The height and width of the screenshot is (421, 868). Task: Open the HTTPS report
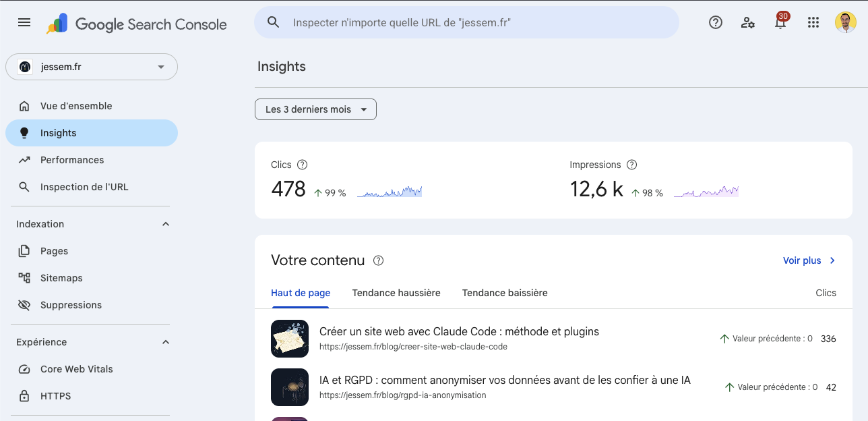(92, 396)
